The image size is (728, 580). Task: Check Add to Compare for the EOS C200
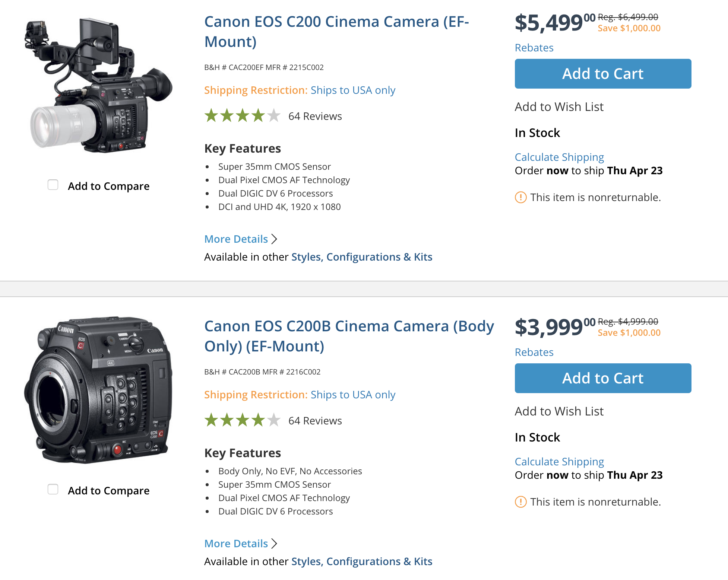pos(53,184)
